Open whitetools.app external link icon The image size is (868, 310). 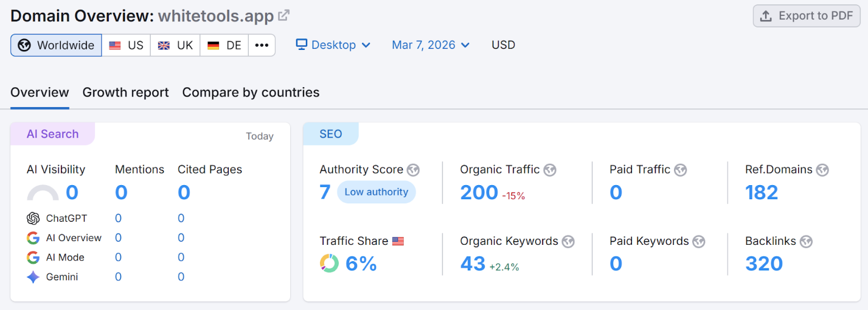tap(283, 16)
